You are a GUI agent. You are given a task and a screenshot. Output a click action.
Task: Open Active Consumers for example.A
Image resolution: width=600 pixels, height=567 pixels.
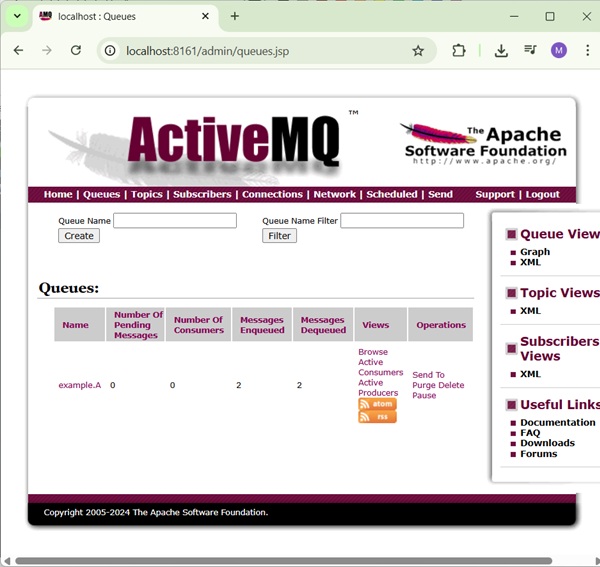[380, 367]
